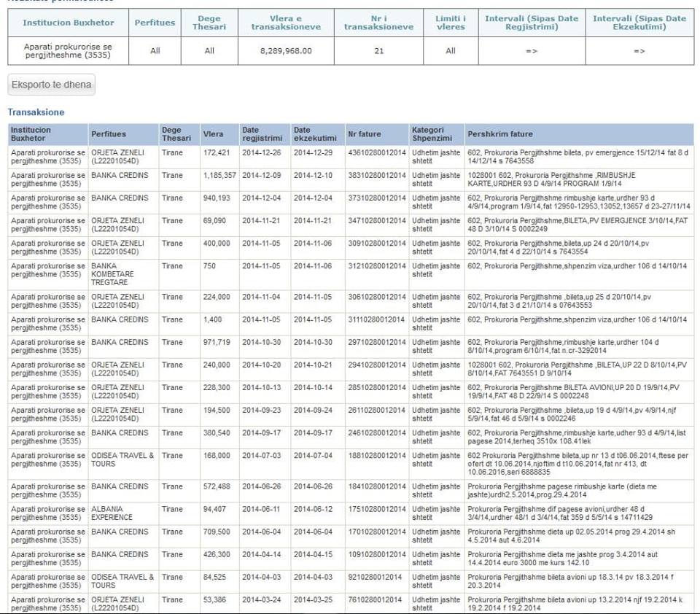The width and height of the screenshot is (700, 614).
Task: Select the value 400,000
Action: 217,244
